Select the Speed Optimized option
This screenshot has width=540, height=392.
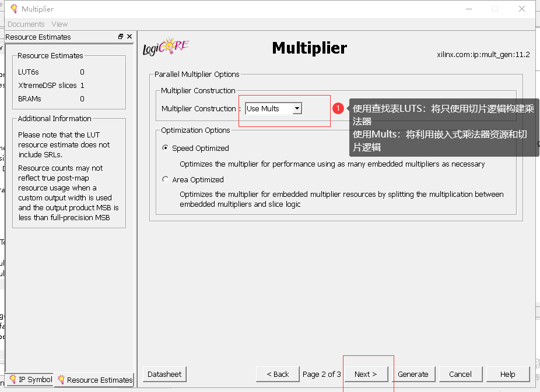(x=165, y=148)
